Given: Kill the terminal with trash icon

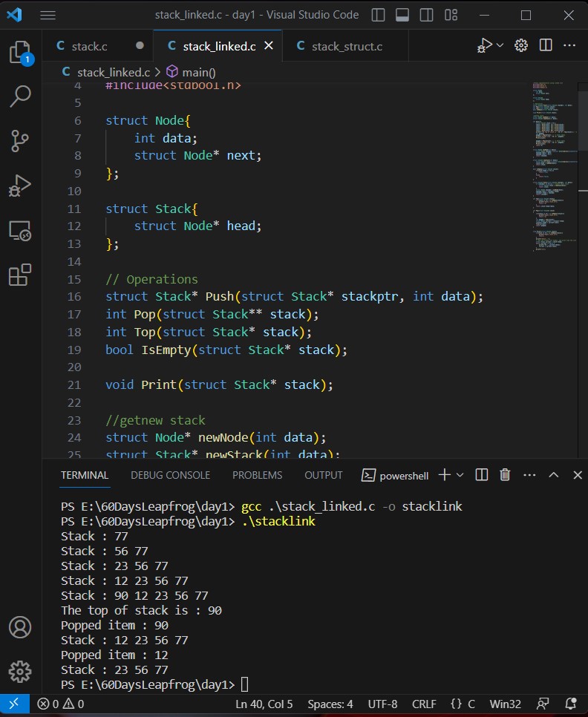Looking at the screenshot, I should [505, 475].
